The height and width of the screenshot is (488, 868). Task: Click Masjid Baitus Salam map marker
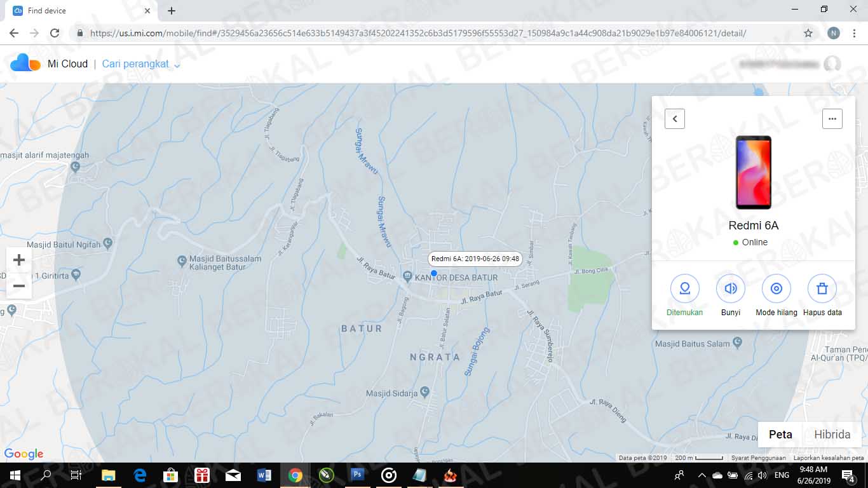point(737,342)
